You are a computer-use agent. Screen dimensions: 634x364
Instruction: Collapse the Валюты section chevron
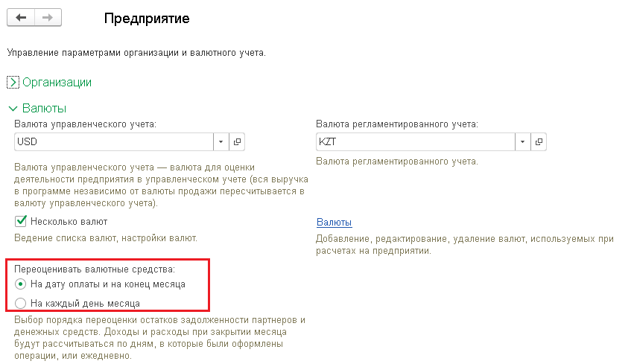point(13,109)
